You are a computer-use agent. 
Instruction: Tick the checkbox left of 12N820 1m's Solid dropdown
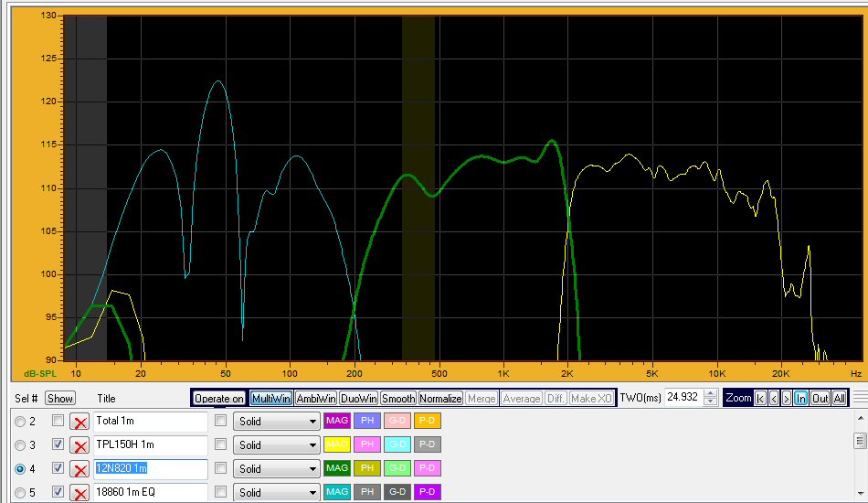220,468
